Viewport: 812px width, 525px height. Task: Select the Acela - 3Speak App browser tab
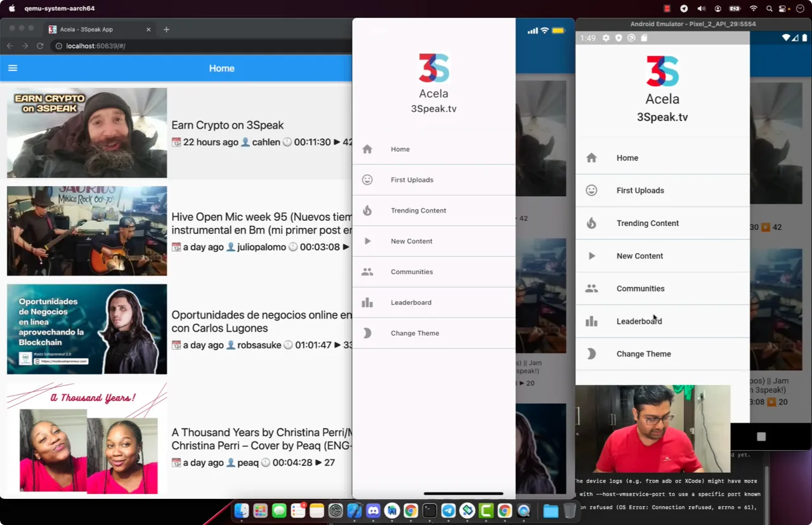100,29
